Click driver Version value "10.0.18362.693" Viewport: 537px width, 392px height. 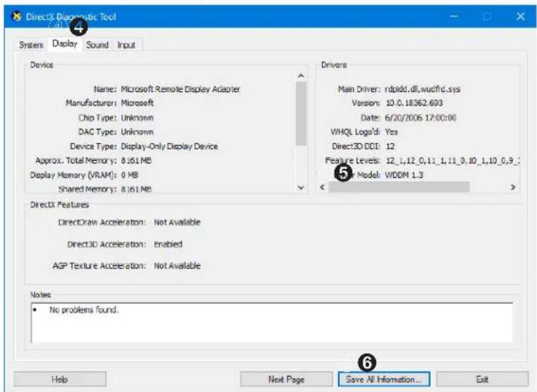[414, 103]
